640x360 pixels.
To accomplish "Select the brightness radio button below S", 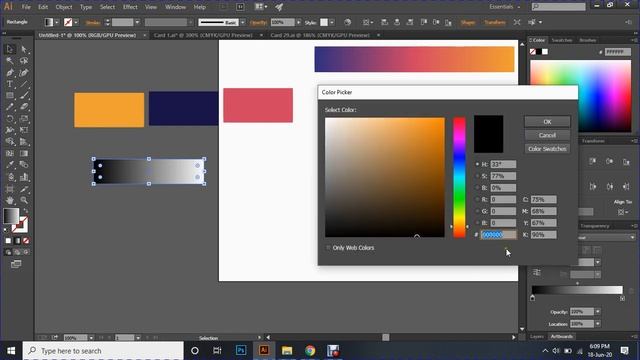I will 477,188.
